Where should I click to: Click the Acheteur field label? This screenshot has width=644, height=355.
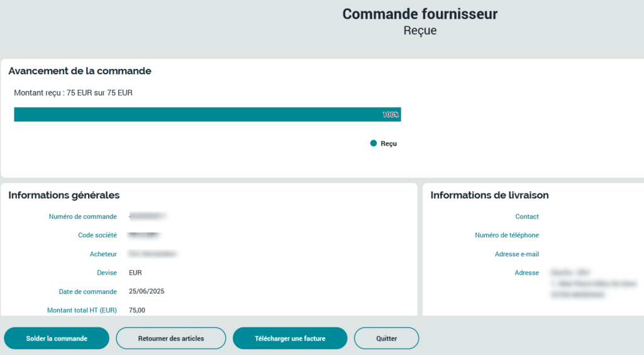click(103, 254)
